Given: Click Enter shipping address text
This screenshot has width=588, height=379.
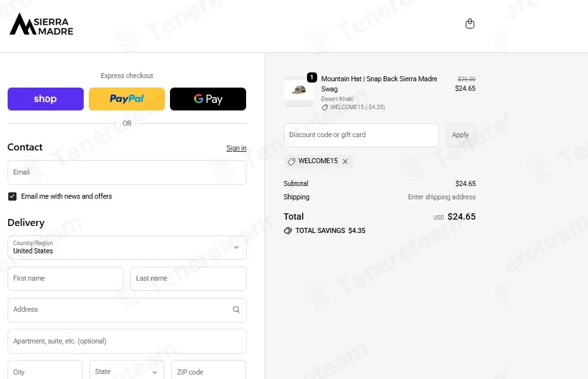Looking at the screenshot, I should coord(441,197).
